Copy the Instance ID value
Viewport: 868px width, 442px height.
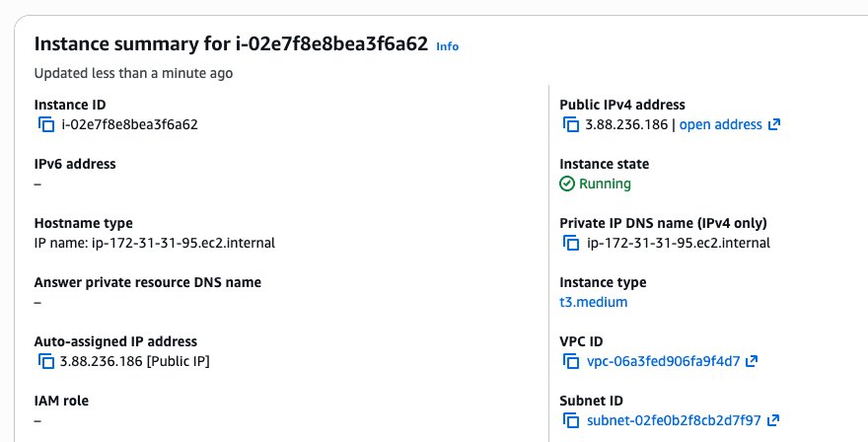(x=45, y=124)
